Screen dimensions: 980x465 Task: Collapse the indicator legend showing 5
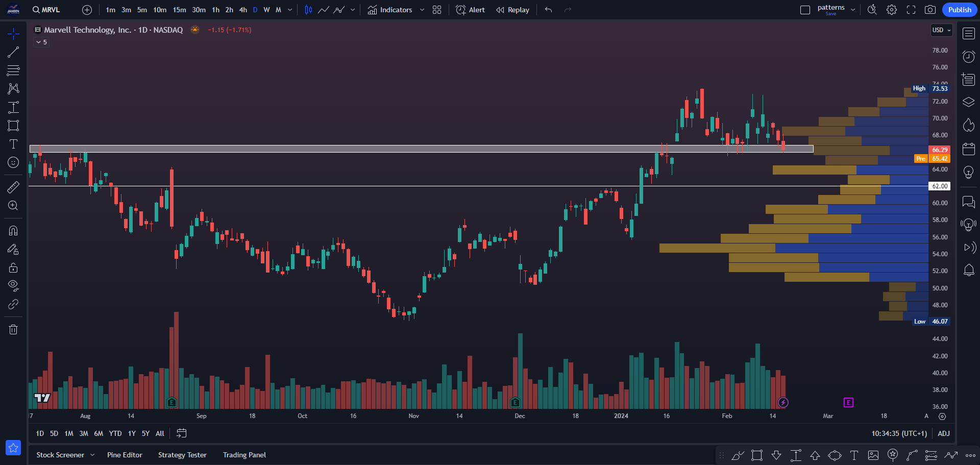click(42, 42)
